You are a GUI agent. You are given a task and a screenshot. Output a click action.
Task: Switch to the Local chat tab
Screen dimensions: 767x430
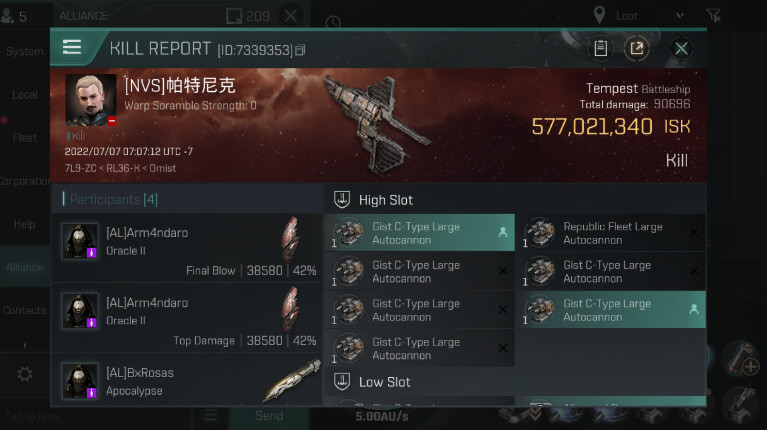(x=24, y=95)
